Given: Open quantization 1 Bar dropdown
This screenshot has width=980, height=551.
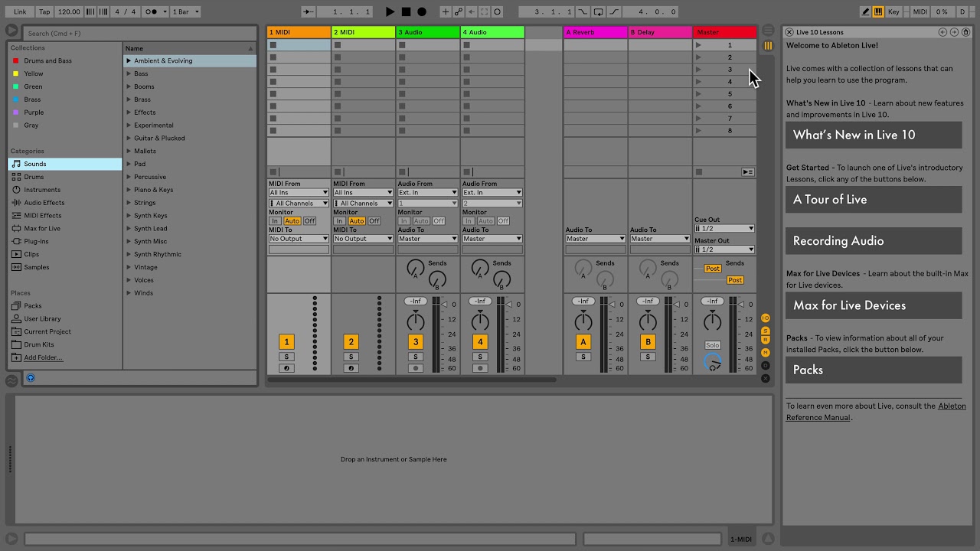Looking at the screenshot, I should [x=185, y=11].
